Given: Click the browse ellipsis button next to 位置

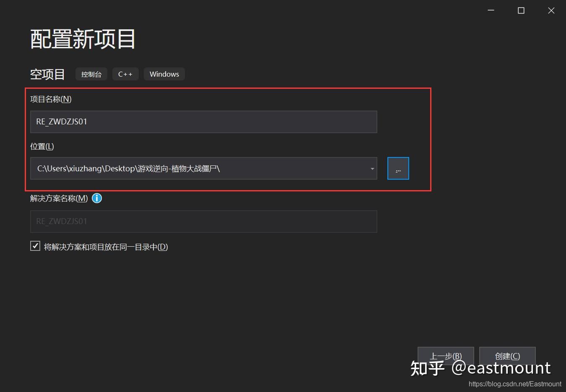Looking at the screenshot, I should (397, 168).
